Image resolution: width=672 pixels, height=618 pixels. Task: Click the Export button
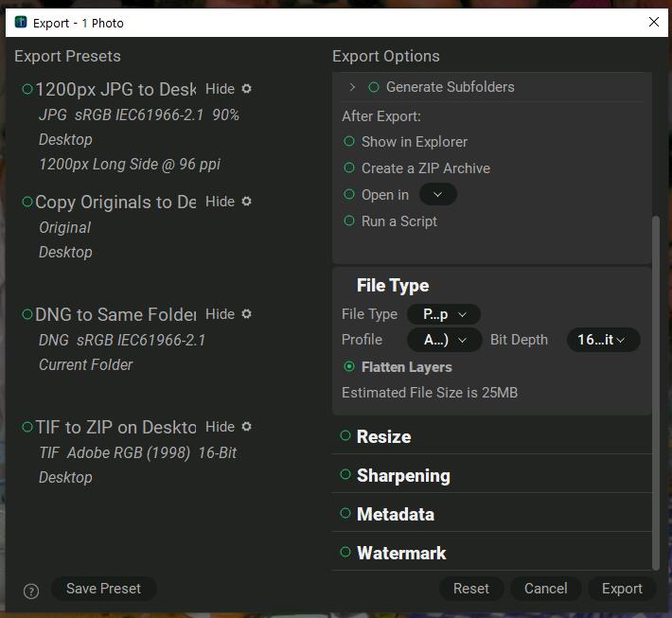pyautogui.click(x=622, y=589)
